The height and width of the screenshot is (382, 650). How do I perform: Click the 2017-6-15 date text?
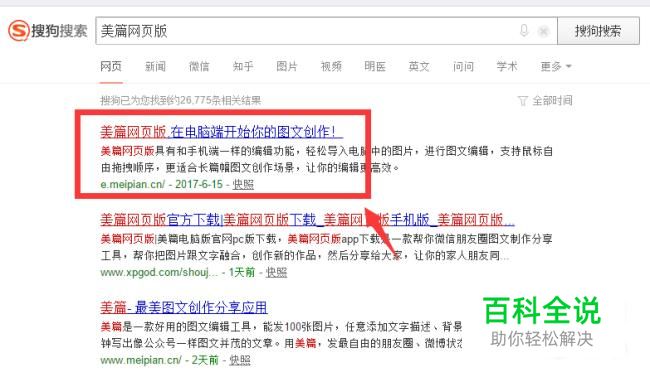tap(199, 184)
